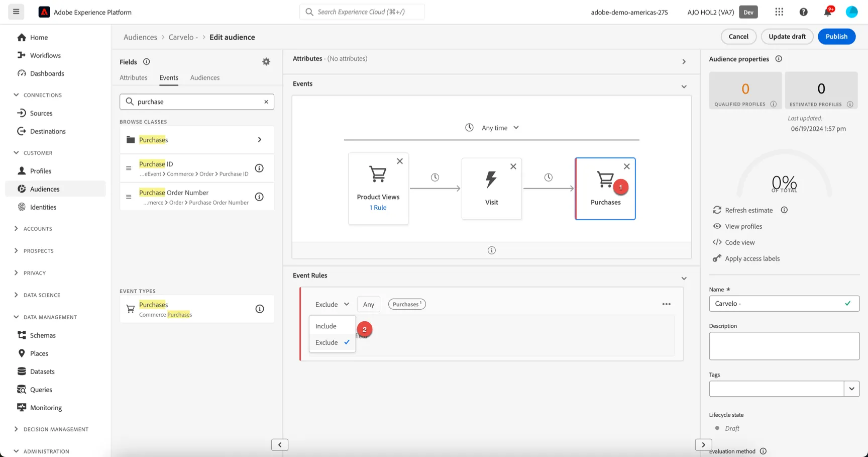Choose Exclude option with checkmark
Image resolution: width=868 pixels, height=457 pixels.
click(x=332, y=342)
